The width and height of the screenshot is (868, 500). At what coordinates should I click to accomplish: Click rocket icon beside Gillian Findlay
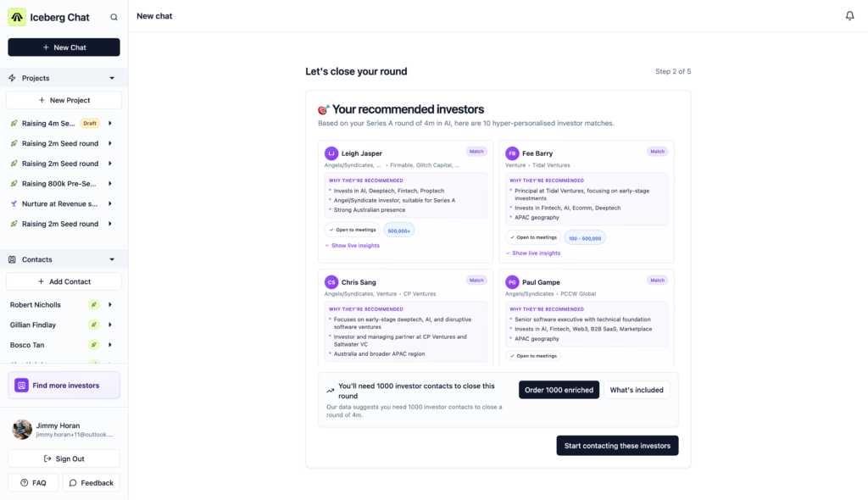(x=94, y=325)
